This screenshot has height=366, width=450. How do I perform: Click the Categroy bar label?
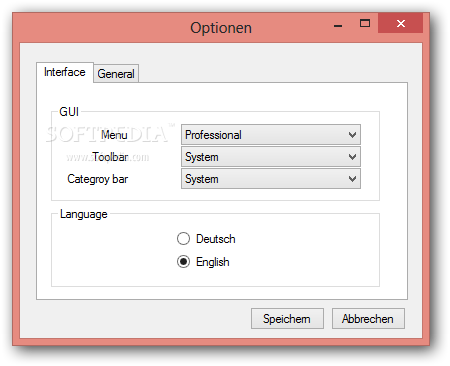(x=97, y=179)
